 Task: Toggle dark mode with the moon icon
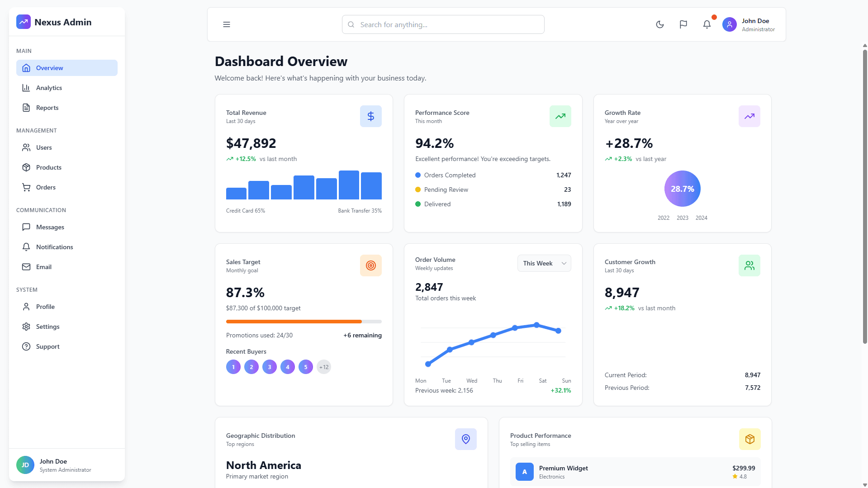(x=659, y=24)
